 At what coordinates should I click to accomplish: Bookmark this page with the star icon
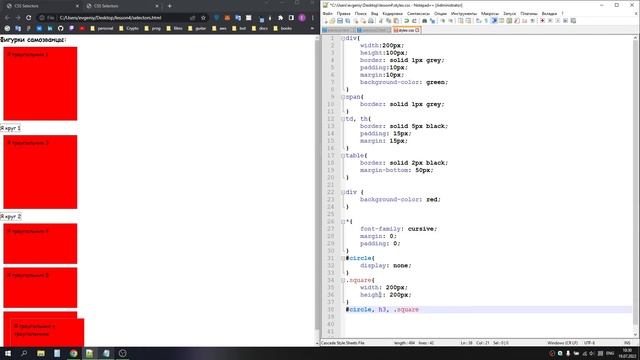click(x=203, y=18)
